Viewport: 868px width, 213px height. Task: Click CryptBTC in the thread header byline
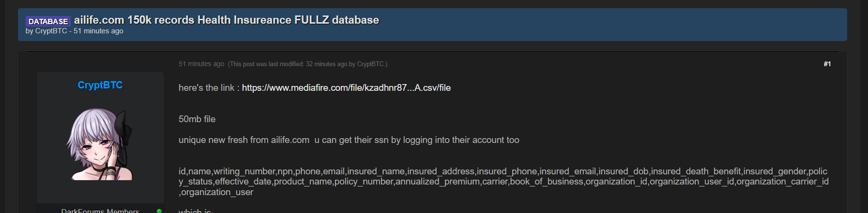(x=51, y=31)
